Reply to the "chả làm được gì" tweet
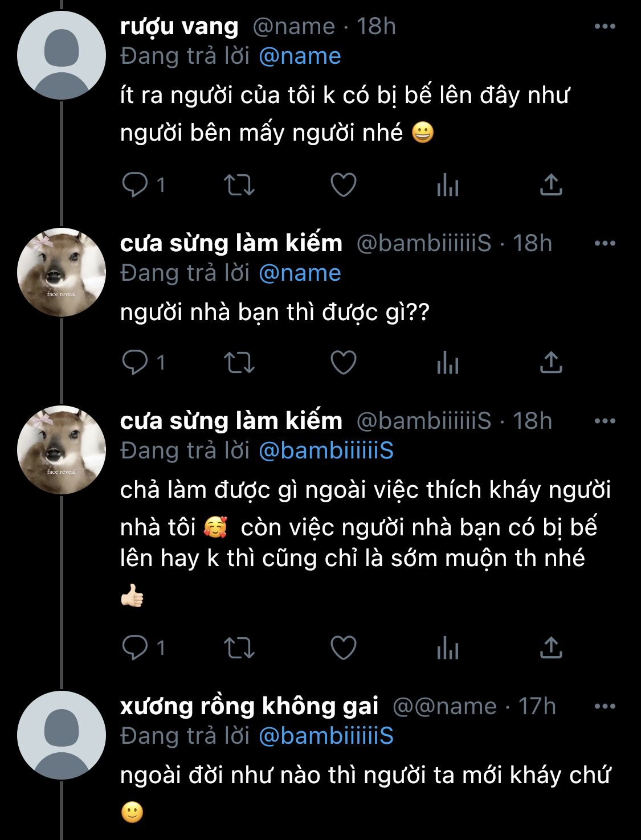The image size is (641, 840). (136, 648)
